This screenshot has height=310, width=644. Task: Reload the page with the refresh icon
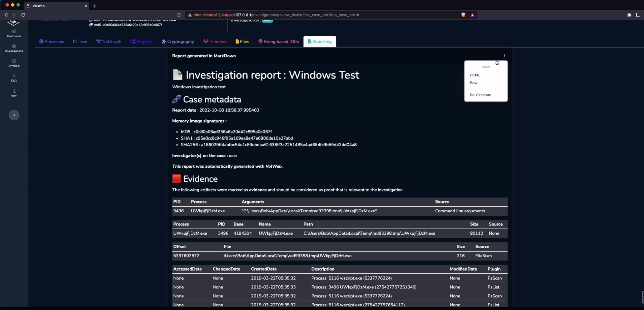point(23,15)
